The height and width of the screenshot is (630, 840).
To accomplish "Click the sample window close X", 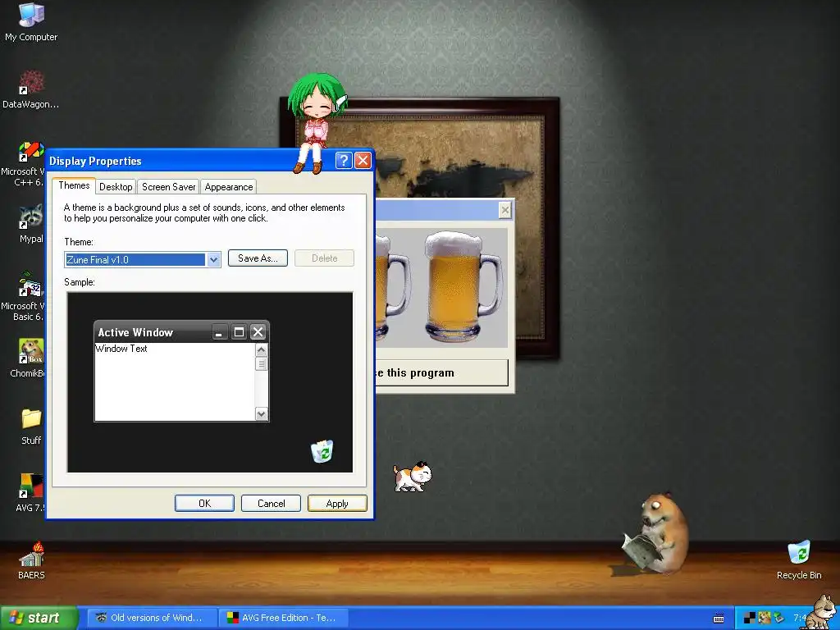I will 258,332.
